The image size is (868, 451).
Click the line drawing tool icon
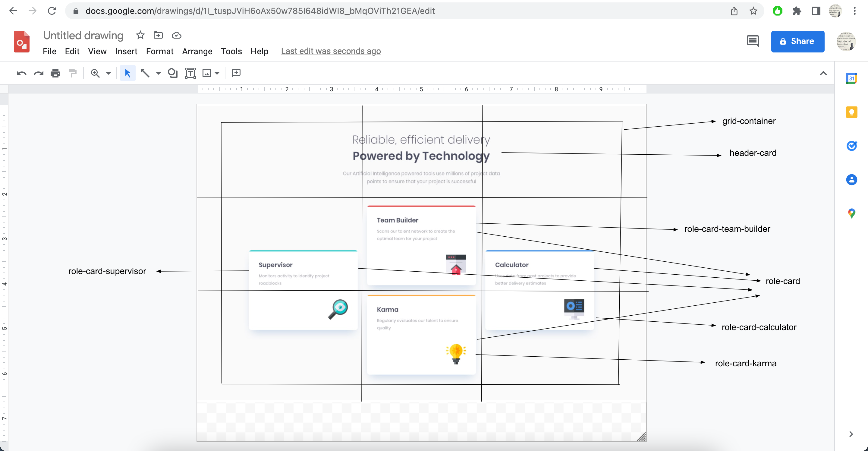click(145, 73)
